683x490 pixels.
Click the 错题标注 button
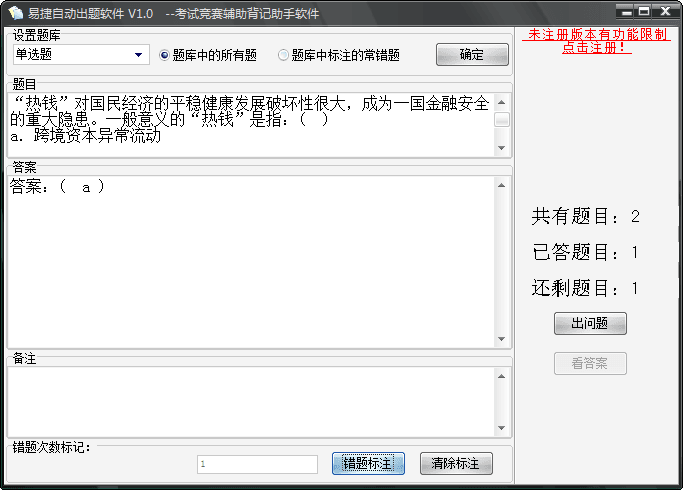click(x=368, y=463)
